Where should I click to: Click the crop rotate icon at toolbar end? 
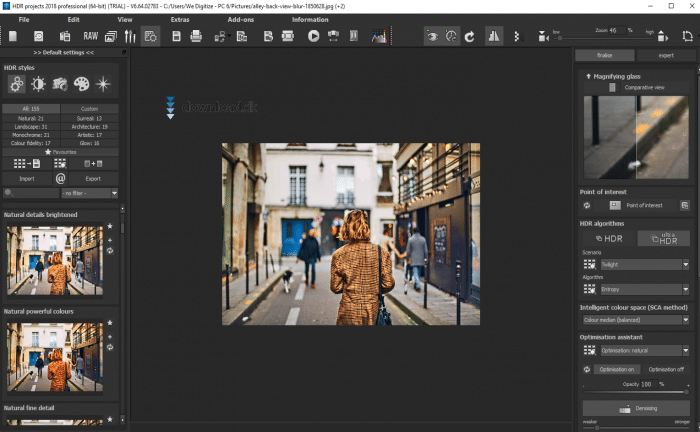click(x=688, y=36)
